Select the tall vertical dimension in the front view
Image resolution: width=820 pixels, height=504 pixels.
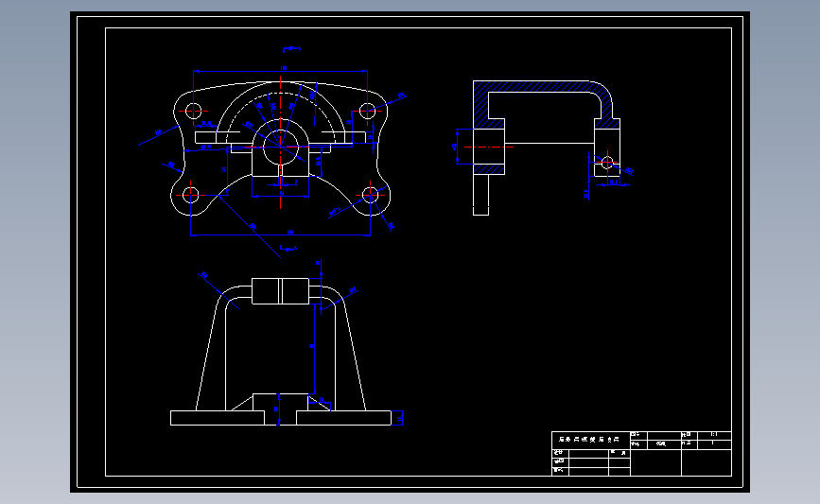[x=314, y=348]
